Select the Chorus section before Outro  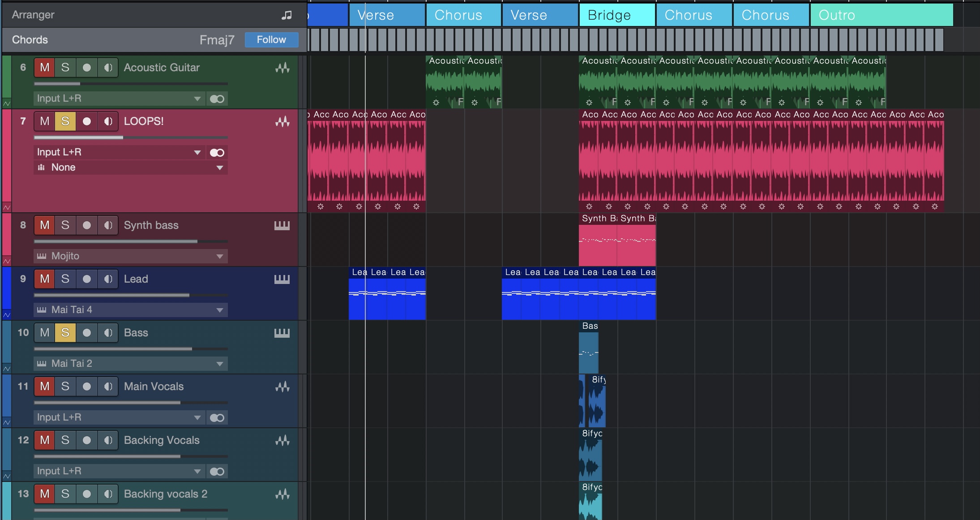click(771, 15)
